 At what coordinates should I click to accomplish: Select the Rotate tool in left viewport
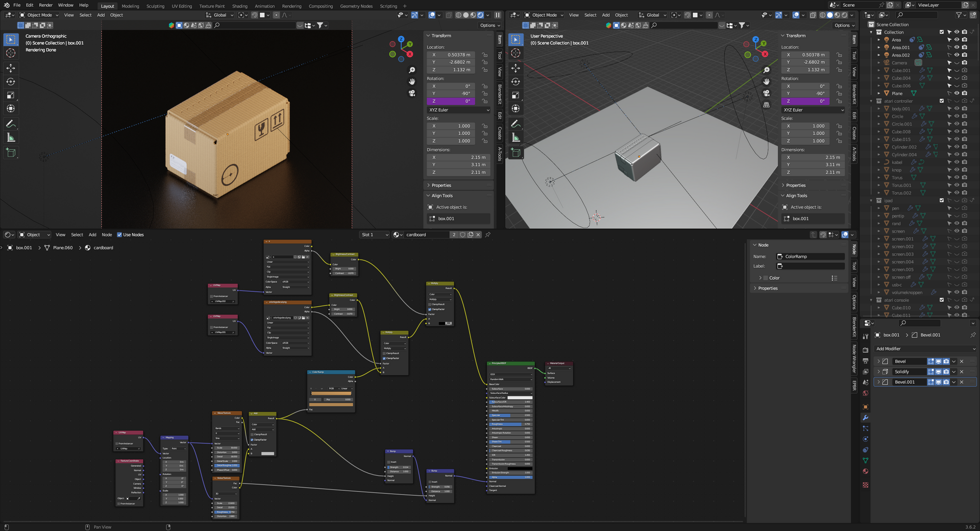11,82
